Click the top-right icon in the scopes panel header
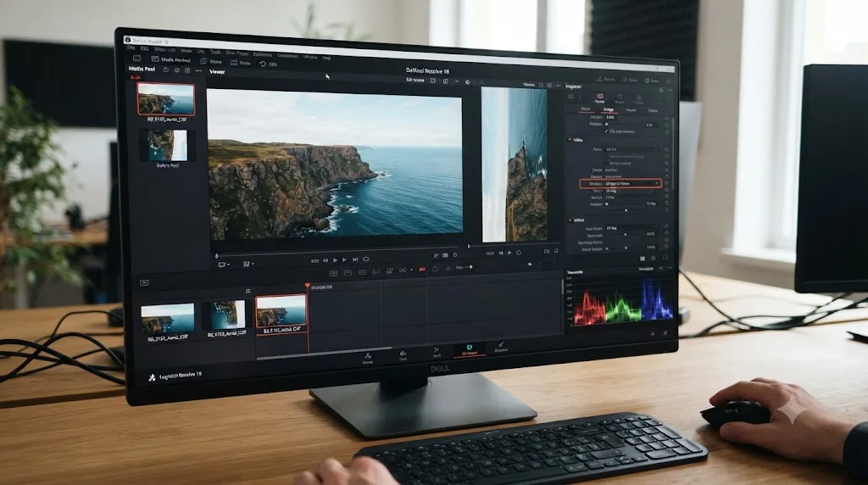Viewport: 868px width, 485px height. (670, 269)
